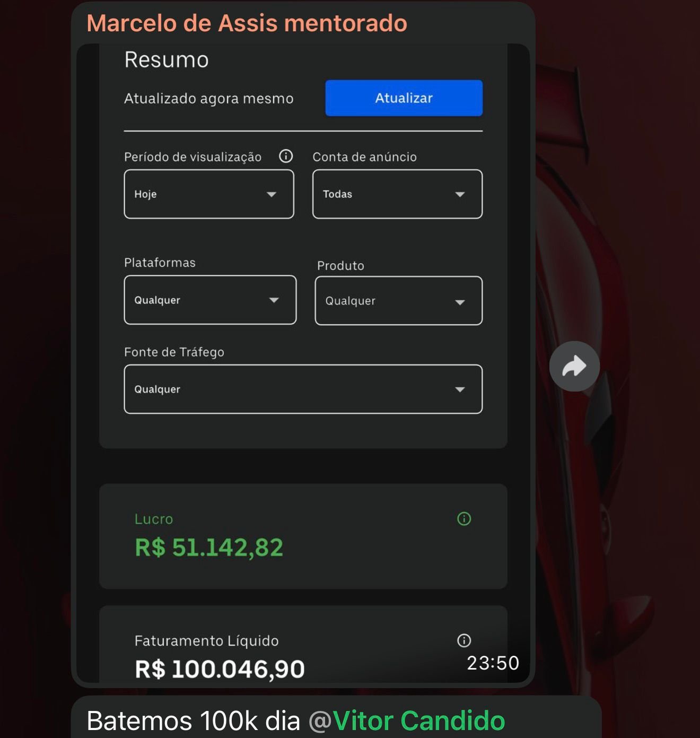The image size is (700, 738).
Task: Click the Batemos 100k dia message bubble
Action: coord(336,717)
